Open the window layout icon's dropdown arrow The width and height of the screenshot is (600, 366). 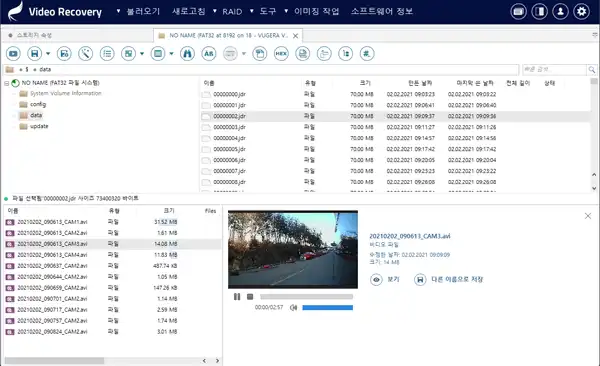click(x=171, y=54)
